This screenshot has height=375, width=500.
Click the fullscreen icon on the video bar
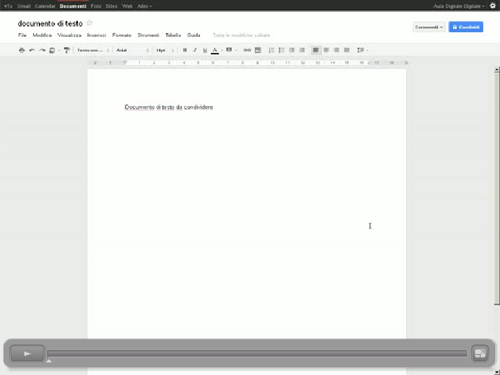480,353
